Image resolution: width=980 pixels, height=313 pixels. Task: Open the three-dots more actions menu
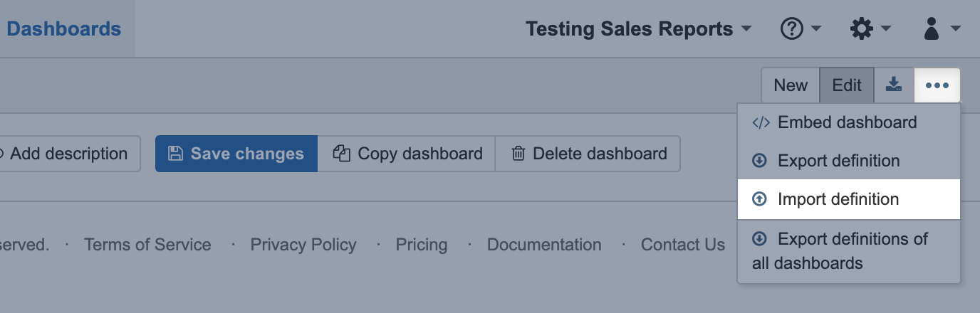(937, 85)
